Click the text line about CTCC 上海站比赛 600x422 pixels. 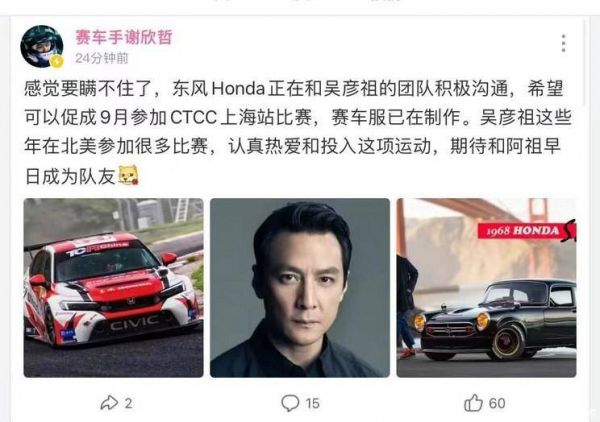(x=298, y=117)
